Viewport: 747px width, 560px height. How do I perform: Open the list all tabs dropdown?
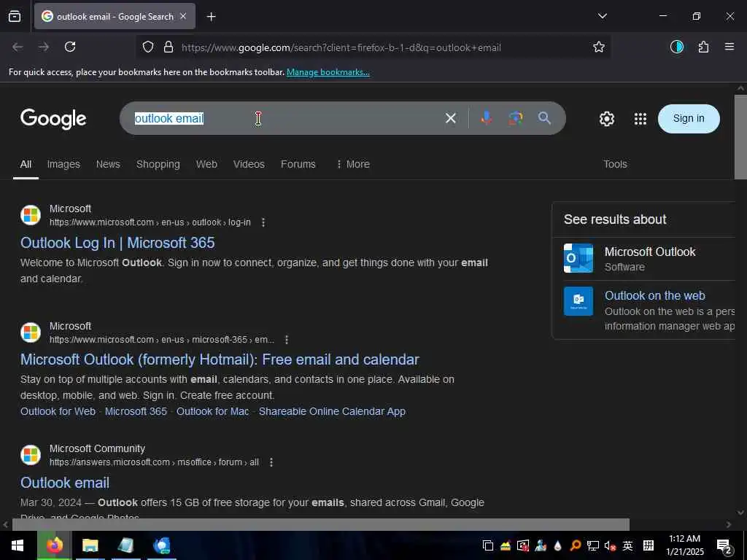coord(602,16)
